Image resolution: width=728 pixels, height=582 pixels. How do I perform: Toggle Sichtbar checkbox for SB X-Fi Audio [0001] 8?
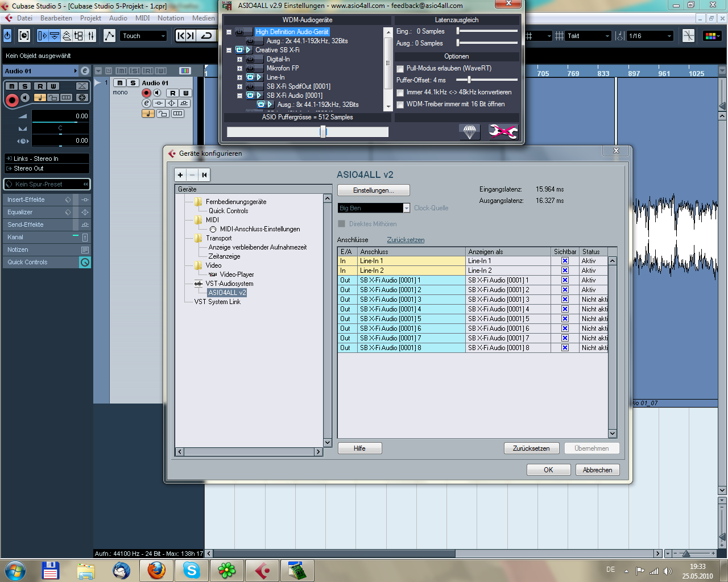tap(565, 348)
